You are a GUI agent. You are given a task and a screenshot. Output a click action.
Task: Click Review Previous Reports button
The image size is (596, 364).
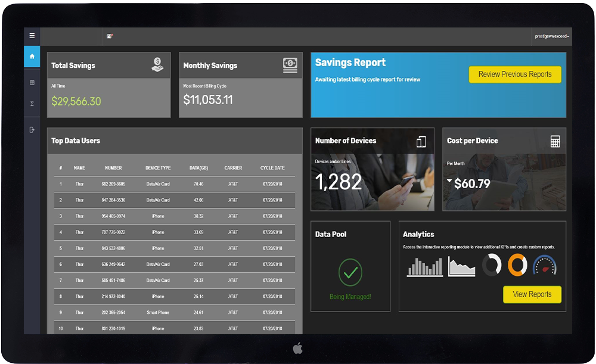(515, 74)
